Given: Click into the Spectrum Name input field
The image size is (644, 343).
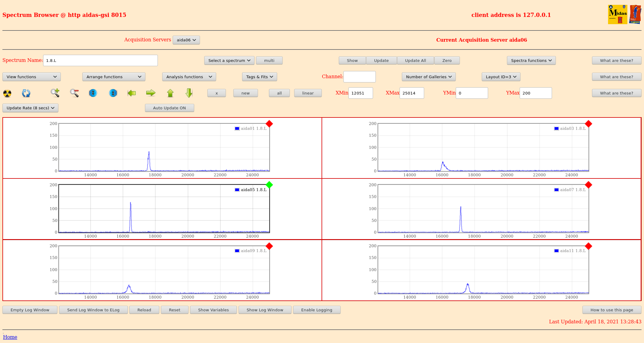Looking at the screenshot, I should (x=100, y=61).
